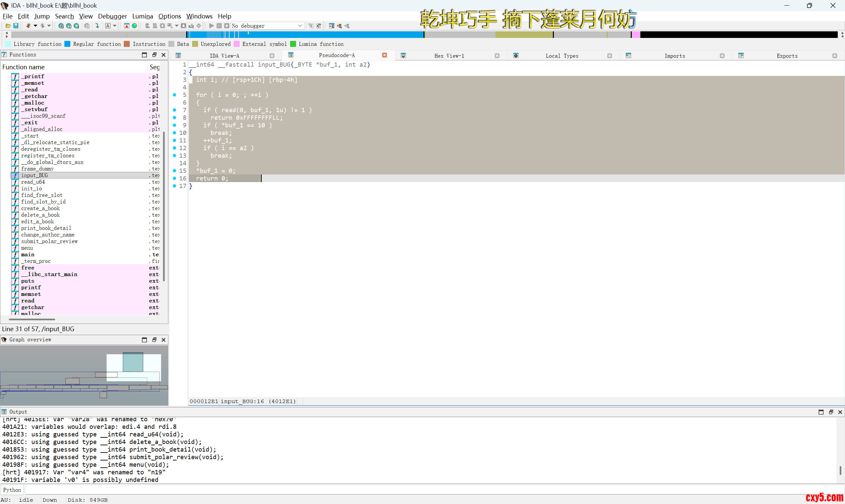Click the red triangle toolbar icon
Image resolution: width=845 pixels, height=504 pixels.
(x=126, y=26)
